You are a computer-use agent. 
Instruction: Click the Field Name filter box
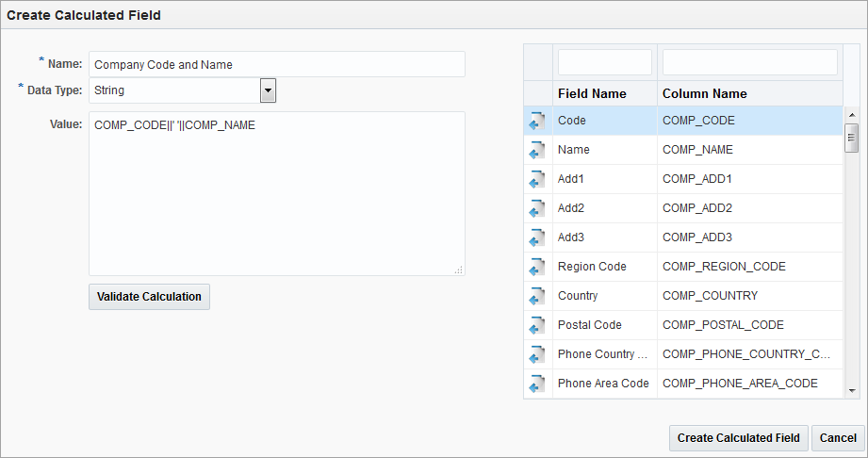click(604, 62)
